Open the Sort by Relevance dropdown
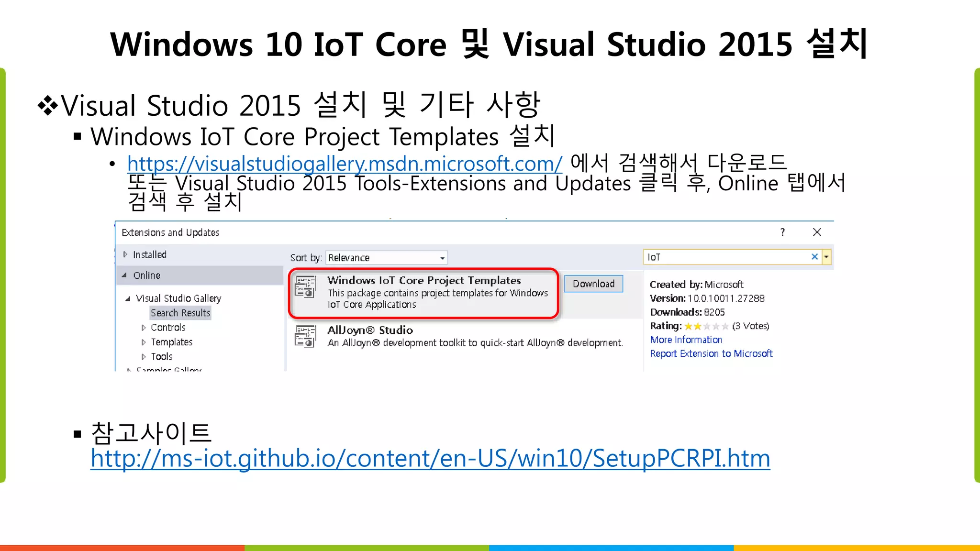The height and width of the screenshot is (551, 980). click(386, 258)
